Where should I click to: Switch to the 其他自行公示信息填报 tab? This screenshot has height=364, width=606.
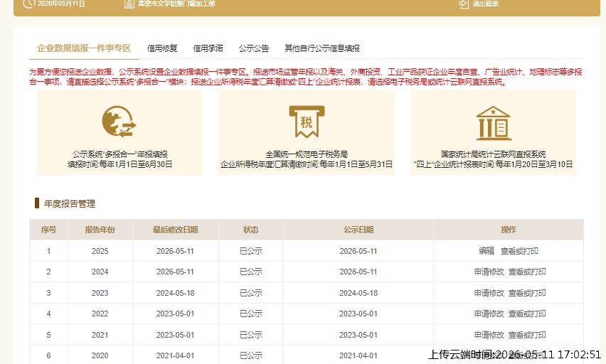coord(322,48)
